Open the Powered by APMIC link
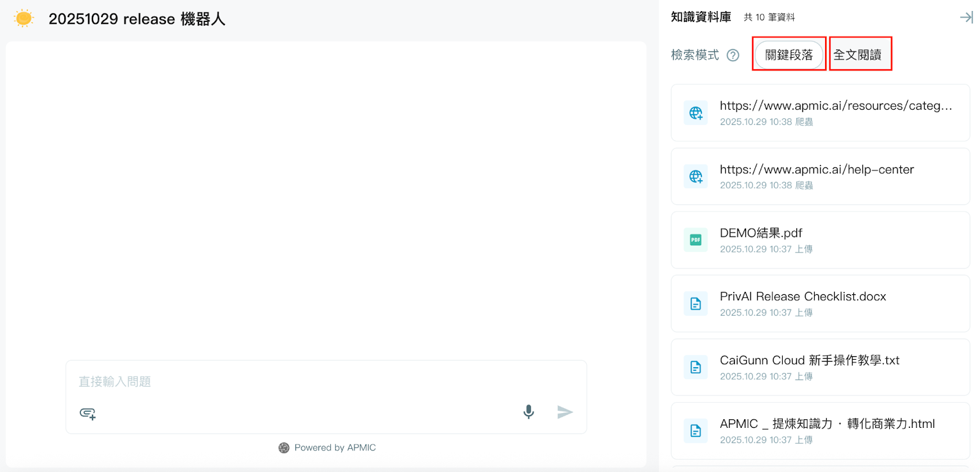This screenshot has height=472, width=980. (x=327, y=448)
